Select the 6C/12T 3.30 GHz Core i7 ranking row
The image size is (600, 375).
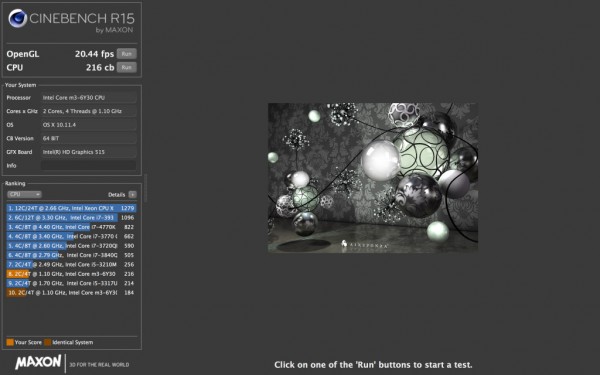71,217
